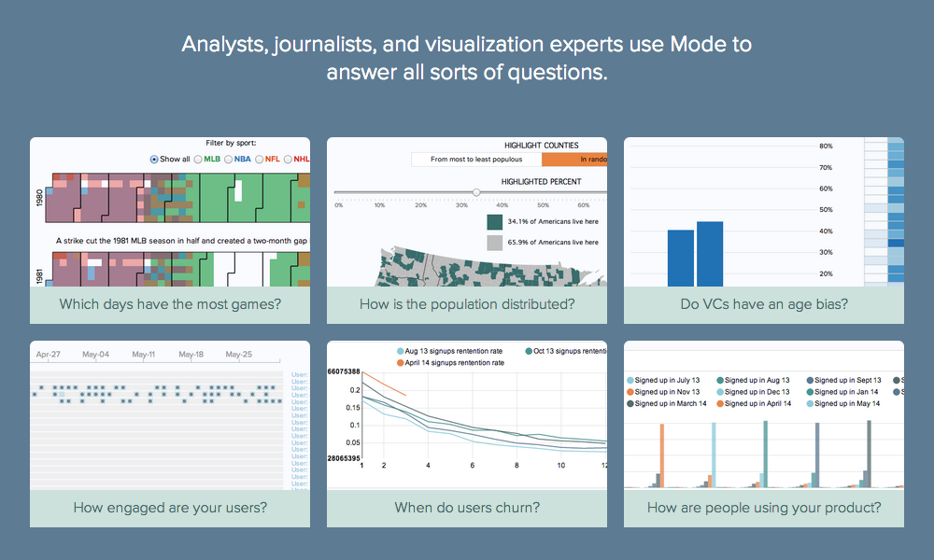Open "When do users churn?" report

pos(467,508)
